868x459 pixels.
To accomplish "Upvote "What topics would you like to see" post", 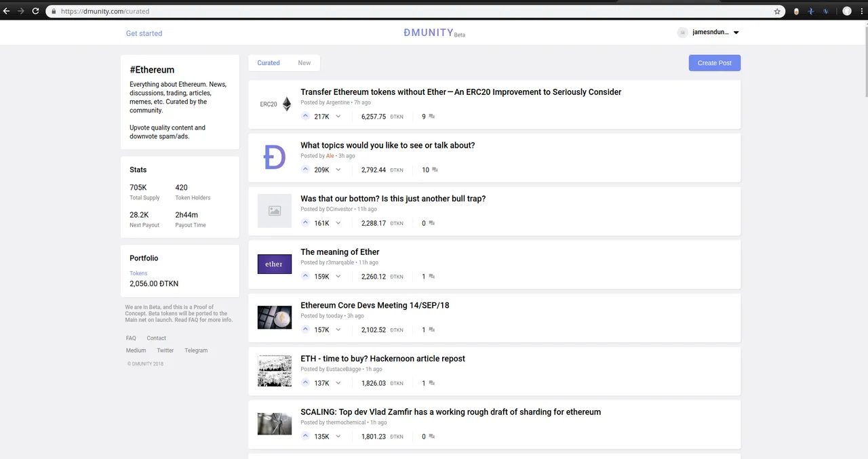I will [x=305, y=169].
